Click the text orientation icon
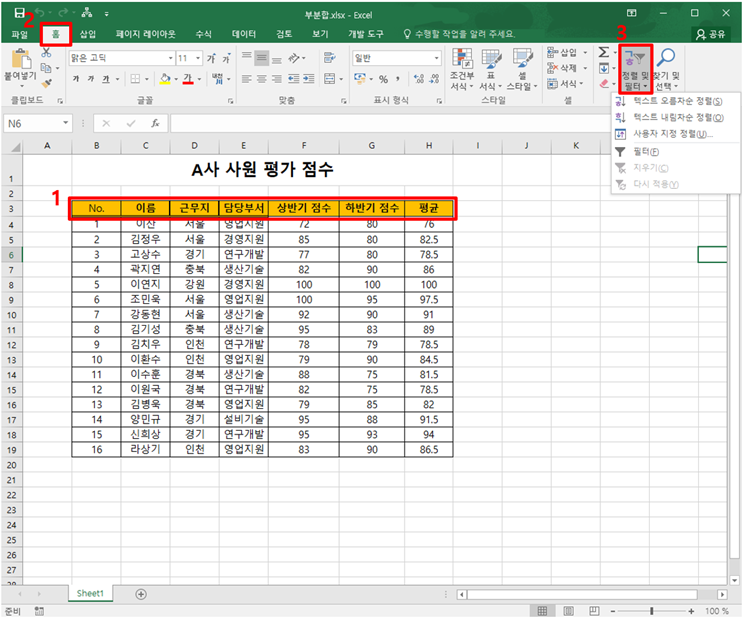Viewport: 745px width, 620px height. 295,58
